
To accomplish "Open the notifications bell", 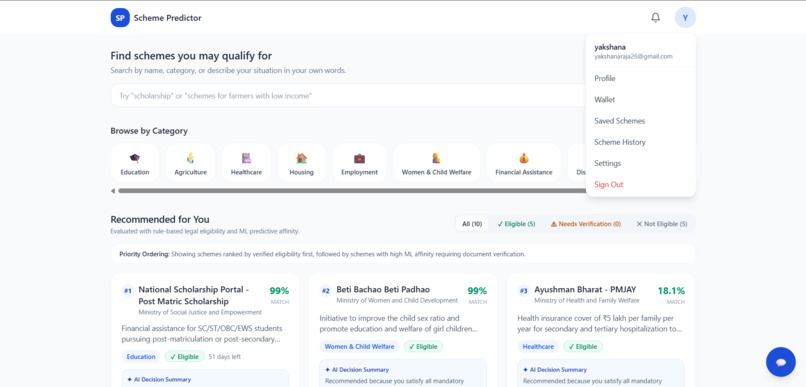I will 655,17.
